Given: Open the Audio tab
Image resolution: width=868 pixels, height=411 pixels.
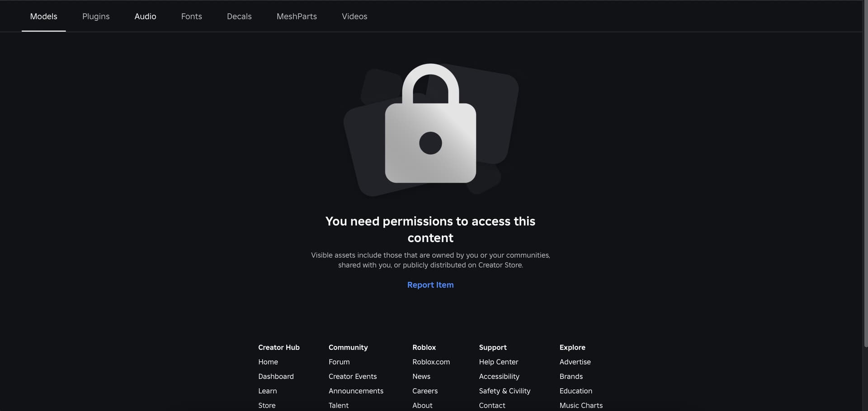Looking at the screenshot, I should (145, 16).
